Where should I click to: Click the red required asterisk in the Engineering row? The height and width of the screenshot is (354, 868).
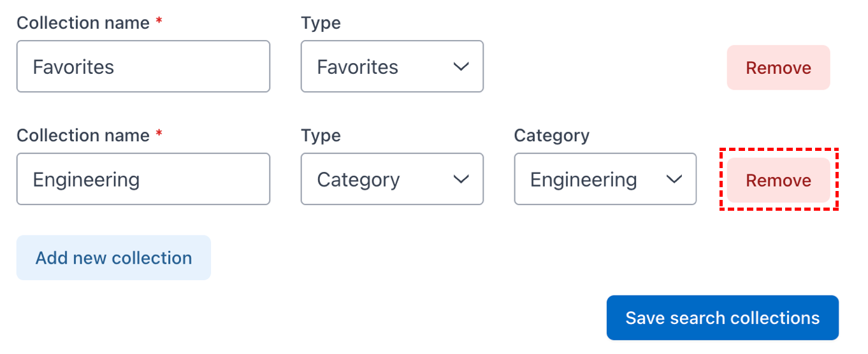tap(159, 134)
